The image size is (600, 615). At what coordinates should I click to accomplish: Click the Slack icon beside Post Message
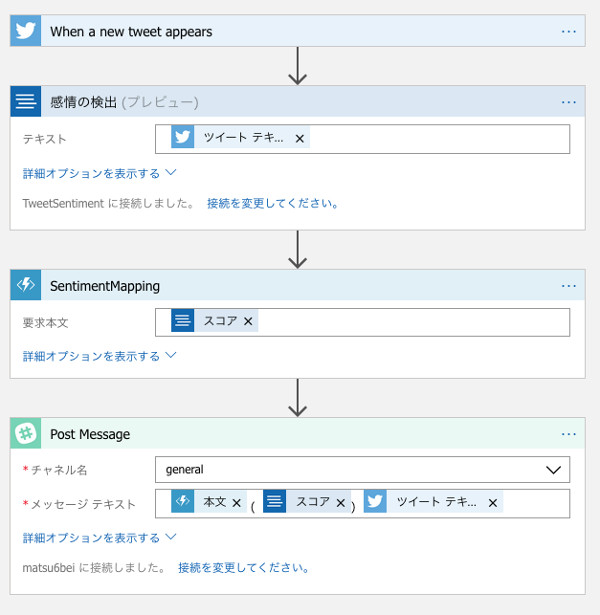tap(26, 434)
